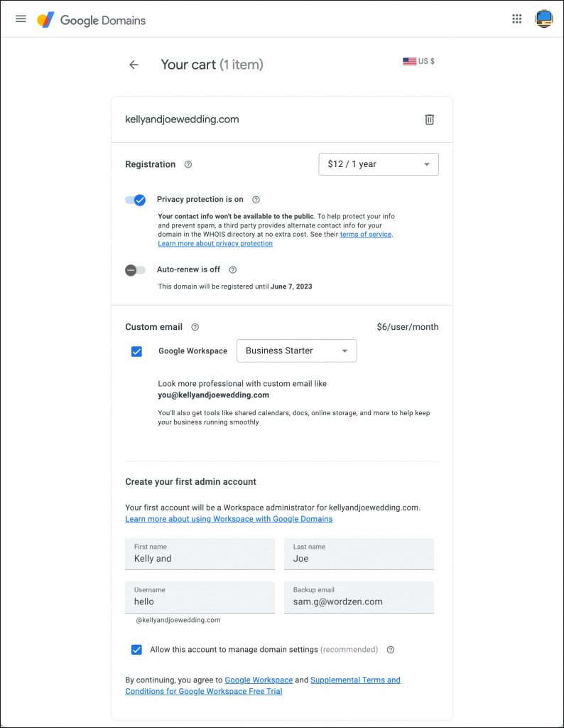
Task: Click the Username input field
Action: (200, 601)
